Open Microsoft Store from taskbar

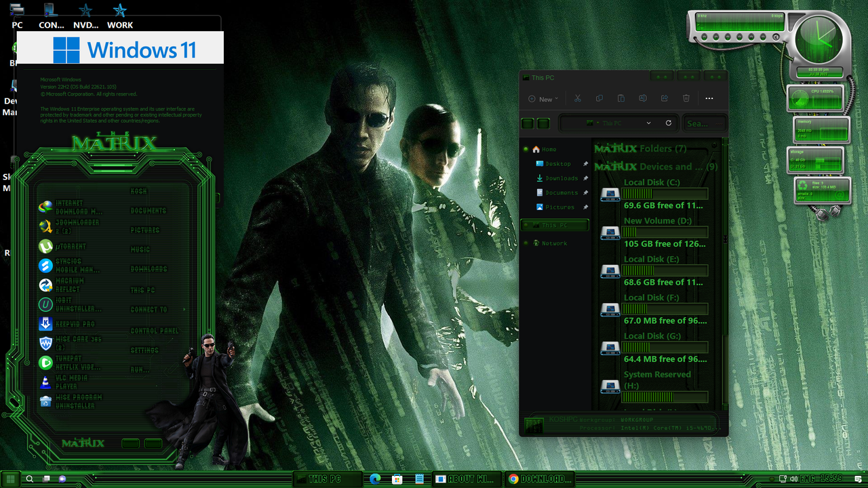[397, 479]
